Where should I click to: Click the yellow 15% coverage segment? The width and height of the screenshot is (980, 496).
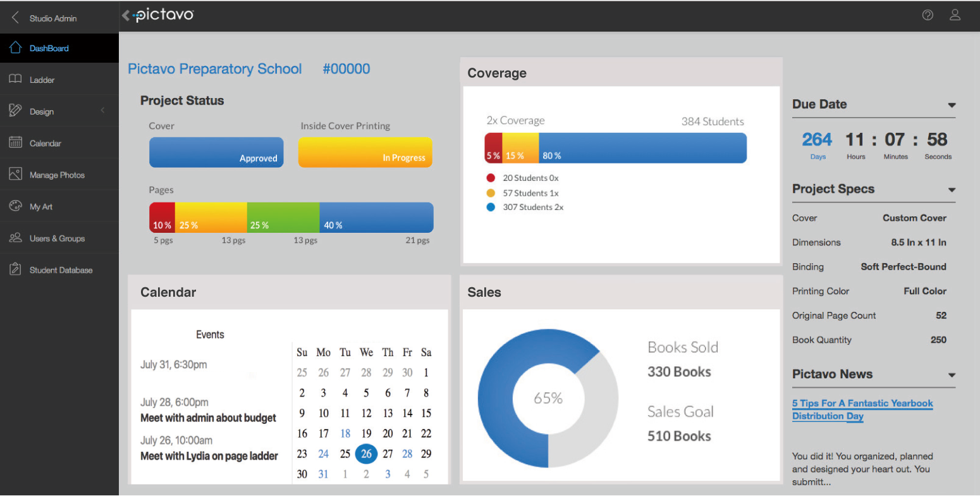tap(520, 148)
